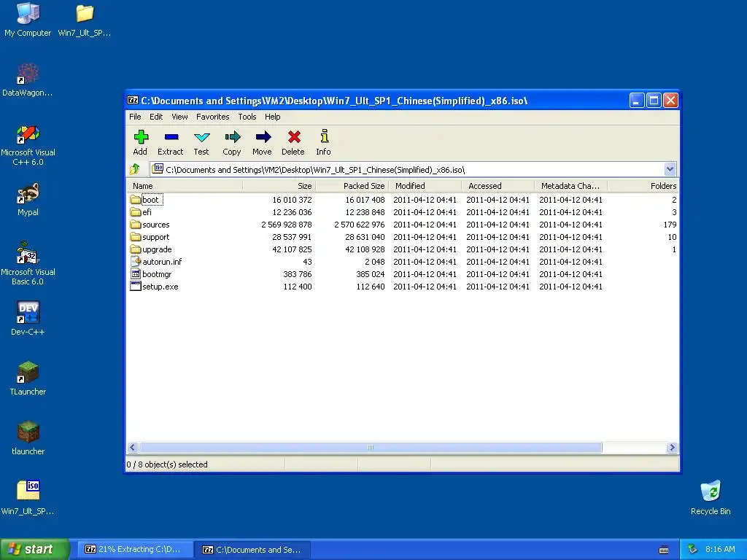Image resolution: width=747 pixels, height=560 pixels.
Task: Click the Copy toolbar icon
Action: (233, 138)
